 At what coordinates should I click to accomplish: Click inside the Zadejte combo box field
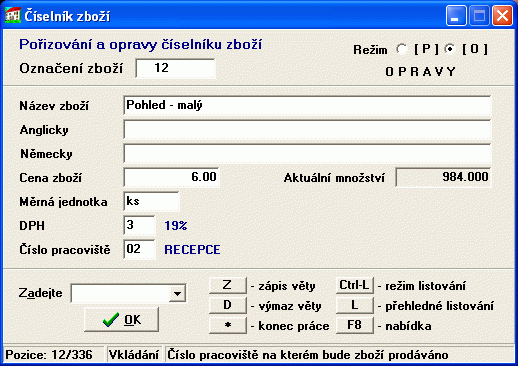pos(121,294)
